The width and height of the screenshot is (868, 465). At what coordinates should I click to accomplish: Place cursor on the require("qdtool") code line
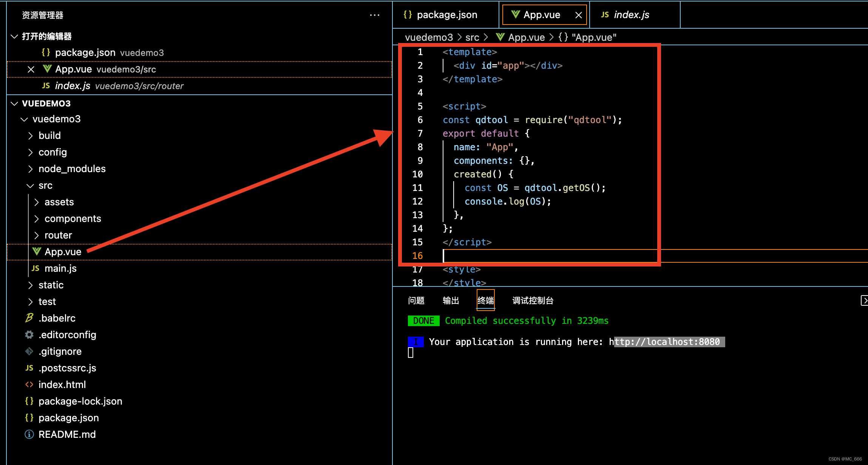(x=532, y=120)
